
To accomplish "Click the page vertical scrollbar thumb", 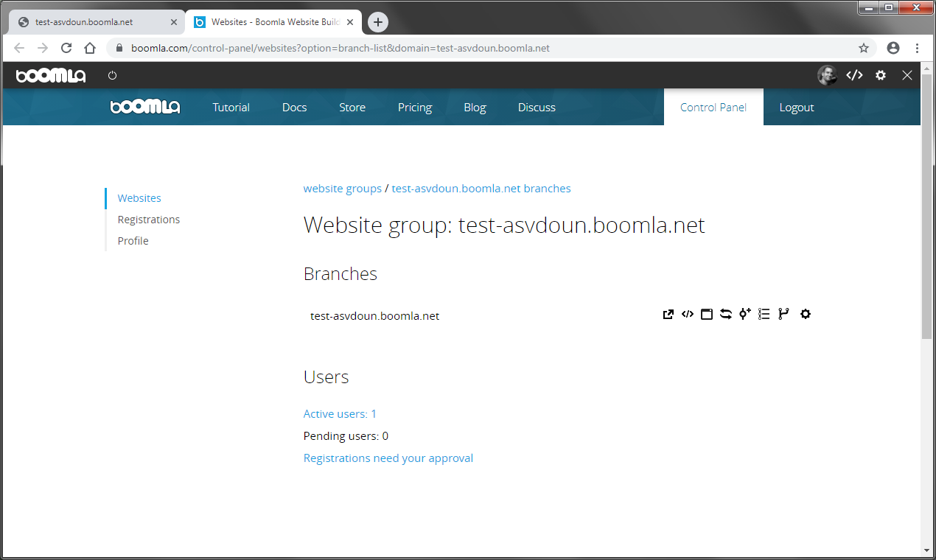I will [927, 206].
